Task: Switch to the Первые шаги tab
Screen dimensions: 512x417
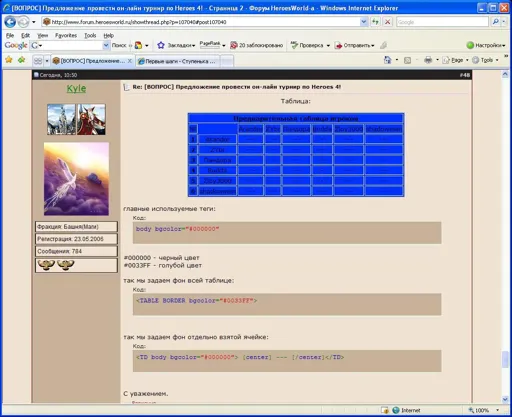Action: pos(178,61)
